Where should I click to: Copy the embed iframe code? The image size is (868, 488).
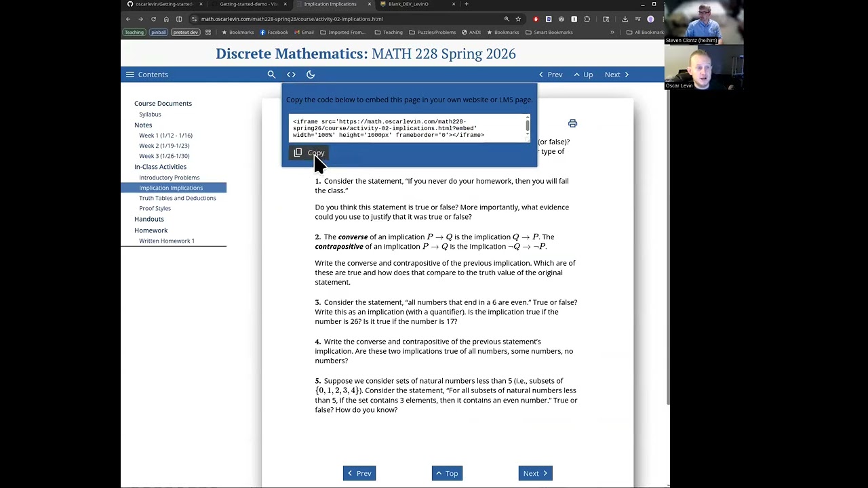pyautogui.click(x=309, y=153)
